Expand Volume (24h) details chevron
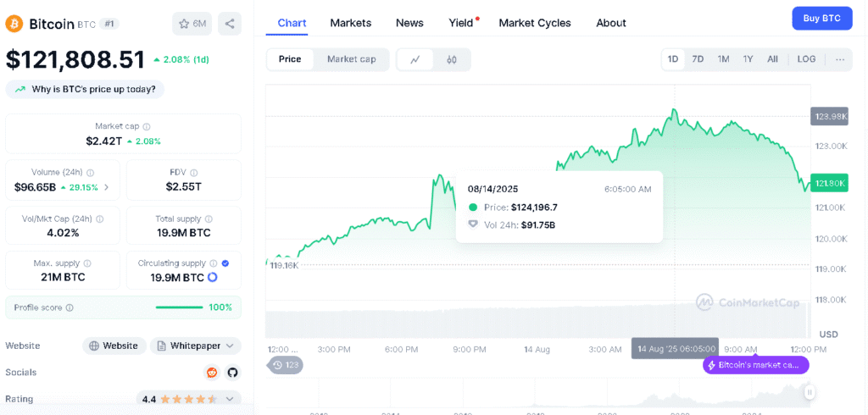The width and height of the screenshot is (868, 415). click(x=106, y=187)
